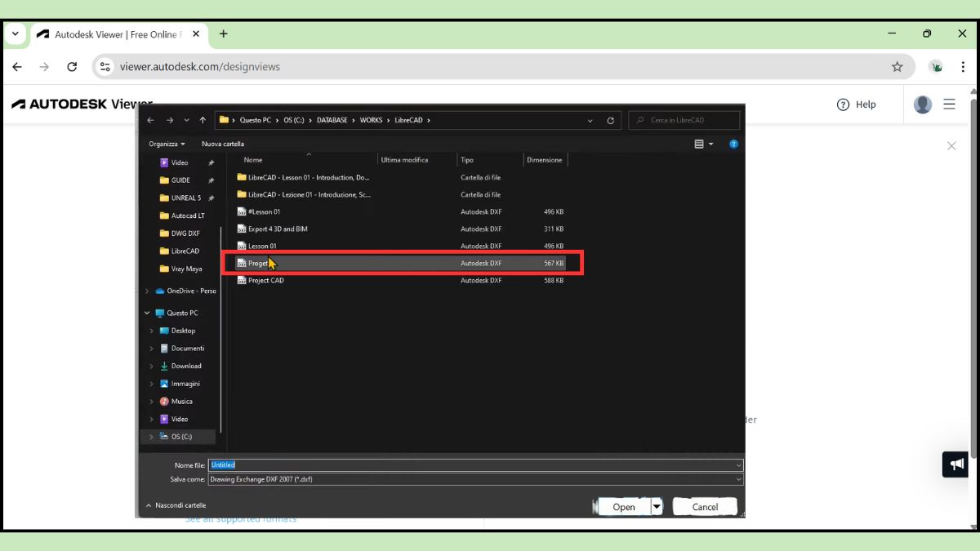The image size is (980, 551).
Task: Select the highlighted 'Proget' DXF file
Action: coord(400,263)
